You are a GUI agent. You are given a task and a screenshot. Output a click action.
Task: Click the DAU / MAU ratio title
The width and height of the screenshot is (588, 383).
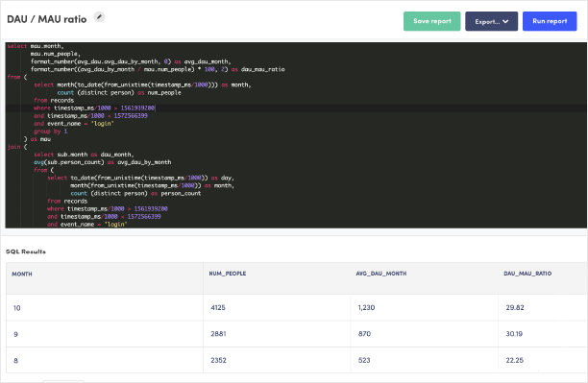tap(47, 19)
